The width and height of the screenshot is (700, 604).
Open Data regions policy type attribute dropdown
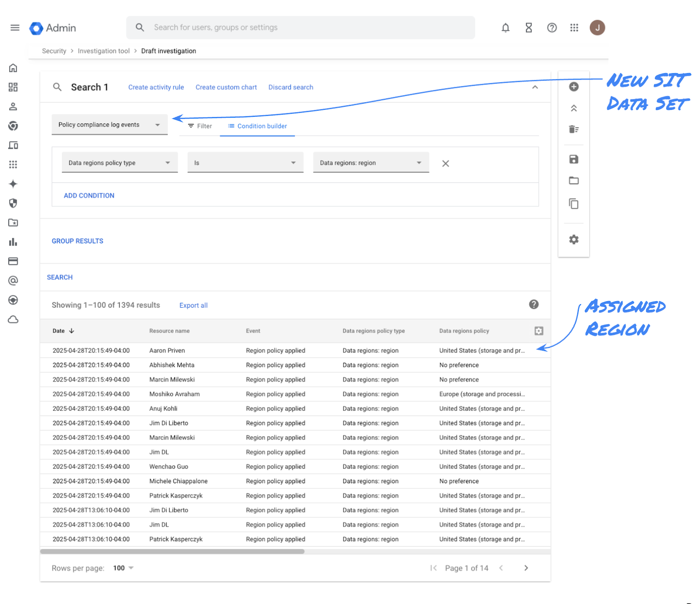[x=120, y=163]
